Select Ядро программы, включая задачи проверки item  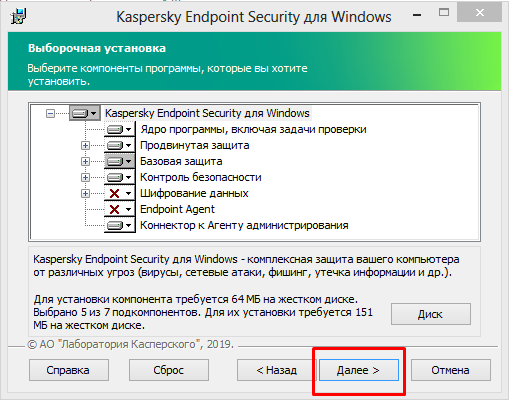pyautogui.click(x=253, y=129)
